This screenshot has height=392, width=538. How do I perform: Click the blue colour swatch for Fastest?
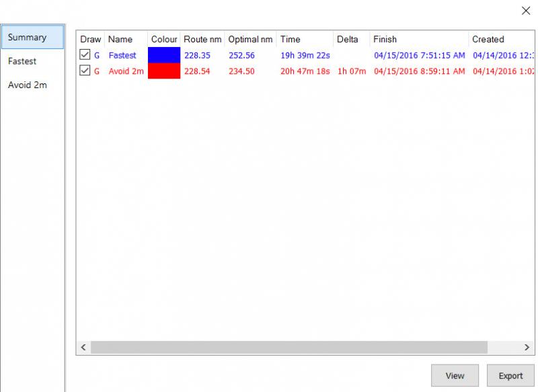(x=163, y=55)
